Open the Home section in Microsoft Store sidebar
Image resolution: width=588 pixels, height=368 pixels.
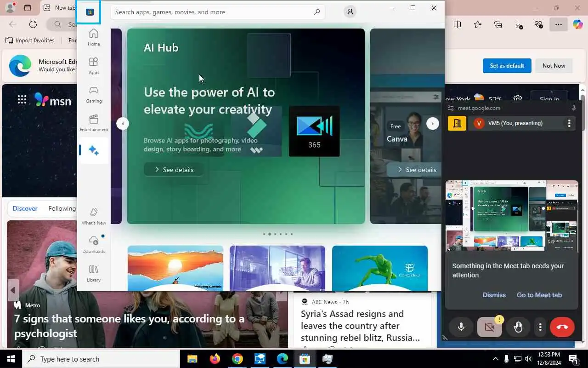point(94,37)
